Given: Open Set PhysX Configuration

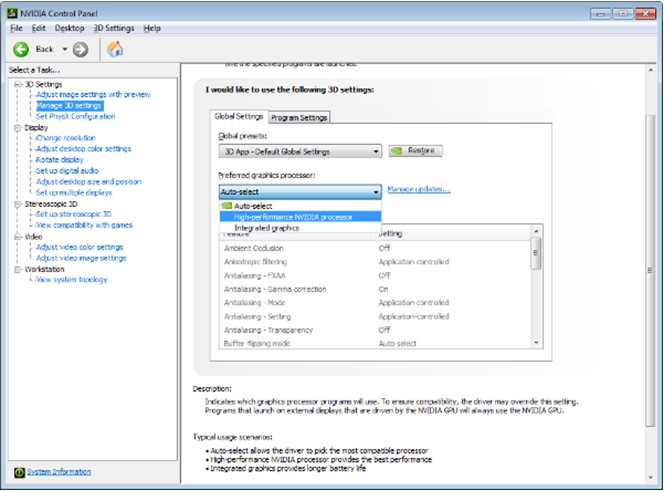Looking at the screenshot, I should click(x=75, y=117).
